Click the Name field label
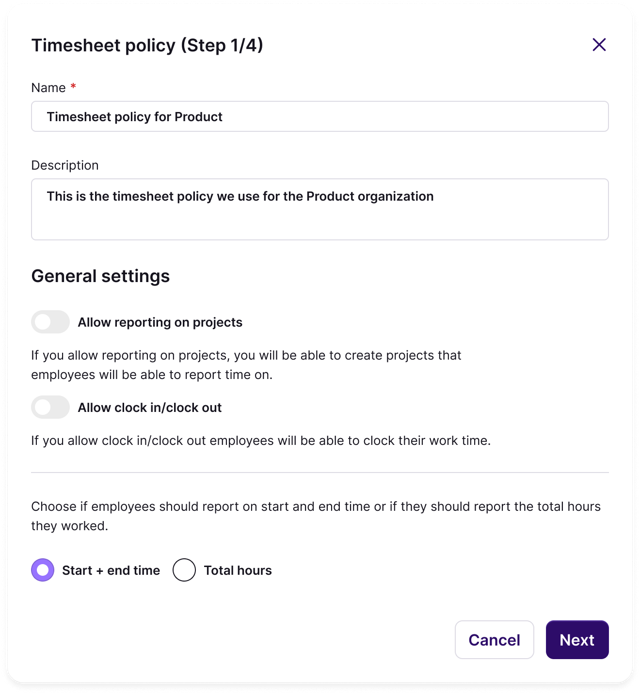This screenshot has height=694, width=640. click(48, 88)
